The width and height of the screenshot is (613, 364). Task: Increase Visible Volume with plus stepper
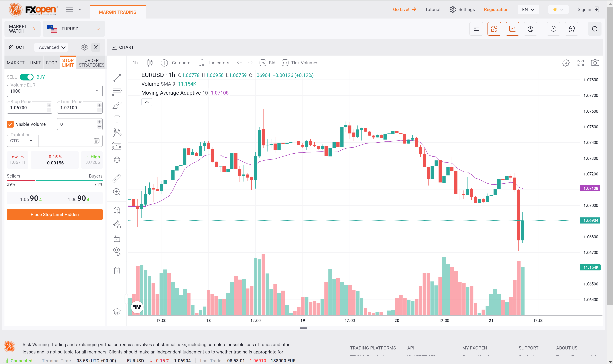(99, 122)
